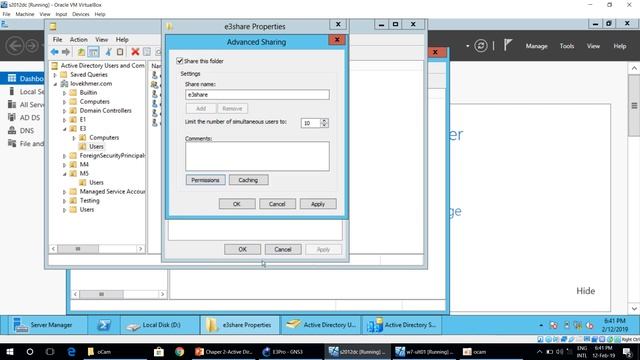640x360 pixels.
Task: Open File and Storage Services sidebar item
Action: tap(25, 144)
